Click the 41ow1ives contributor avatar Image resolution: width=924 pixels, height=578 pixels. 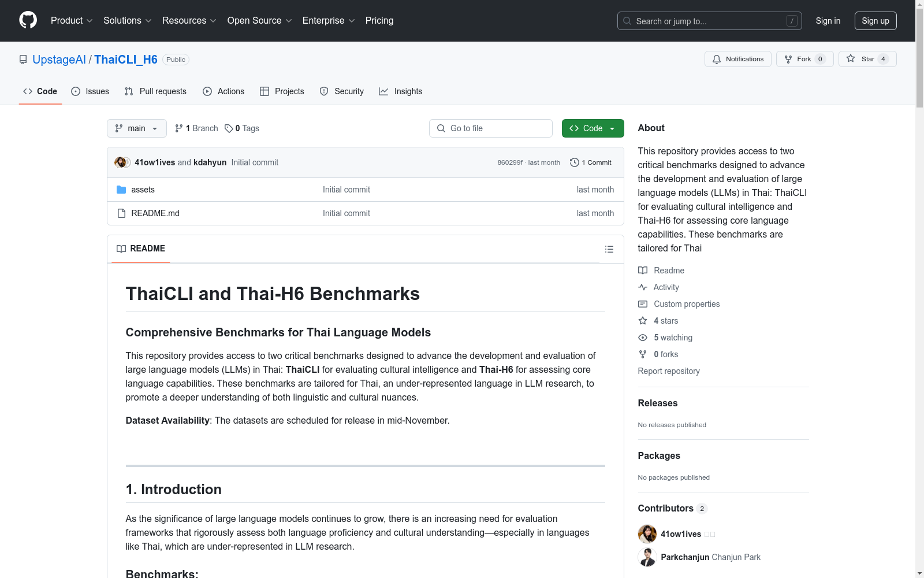(x=647, y=534)
